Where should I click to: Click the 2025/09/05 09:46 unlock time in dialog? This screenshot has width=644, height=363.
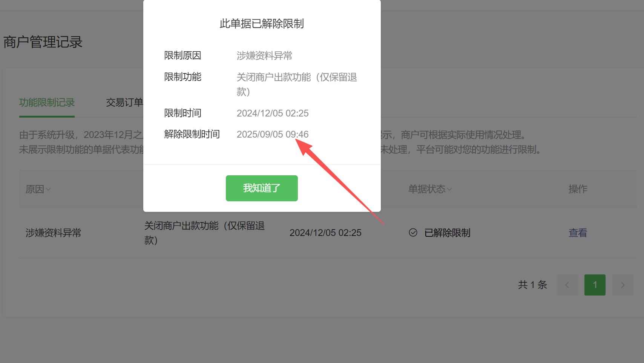pyautogui.click(x=273, y=134)
